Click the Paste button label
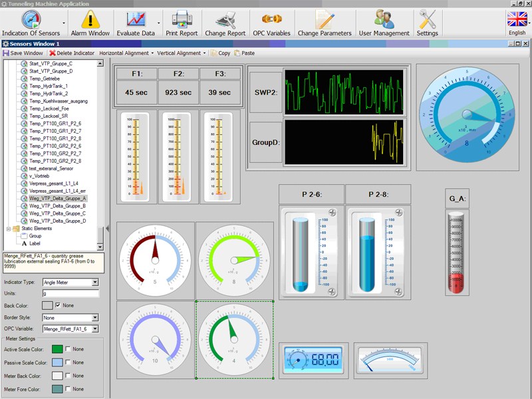Screen dimensions: 532x399 tap(248, 53)
